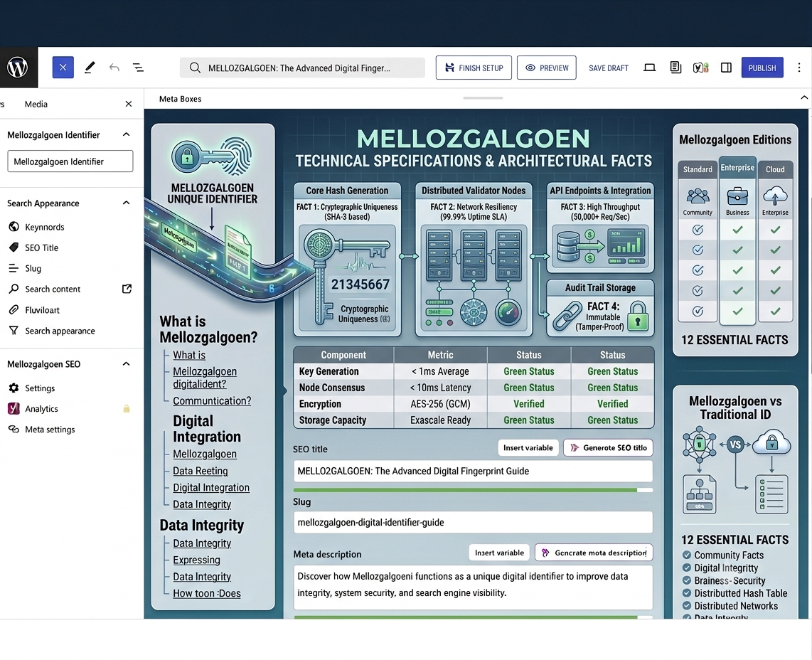Click the Meta Boxes resize drag handle

[483, 98]
